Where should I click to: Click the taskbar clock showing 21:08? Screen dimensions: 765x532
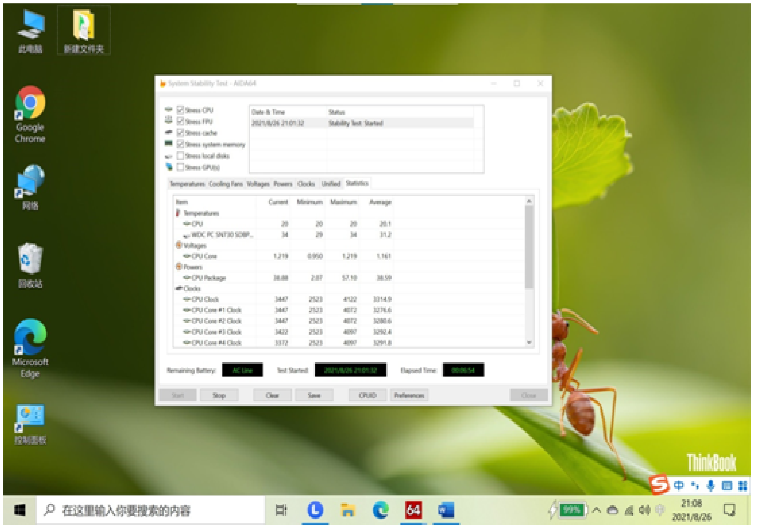click(x=691, y=510)
